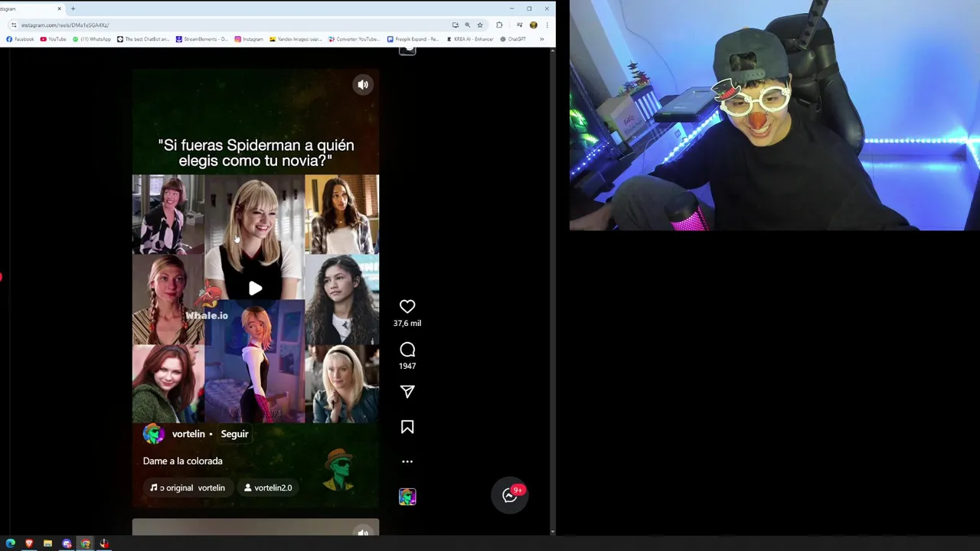
Task: Open the Facebook bookmark
Action: [21, 39]
